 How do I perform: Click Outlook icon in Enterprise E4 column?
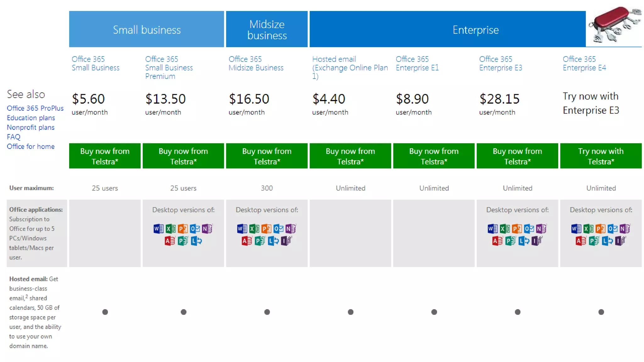click(x=612, y=228)
